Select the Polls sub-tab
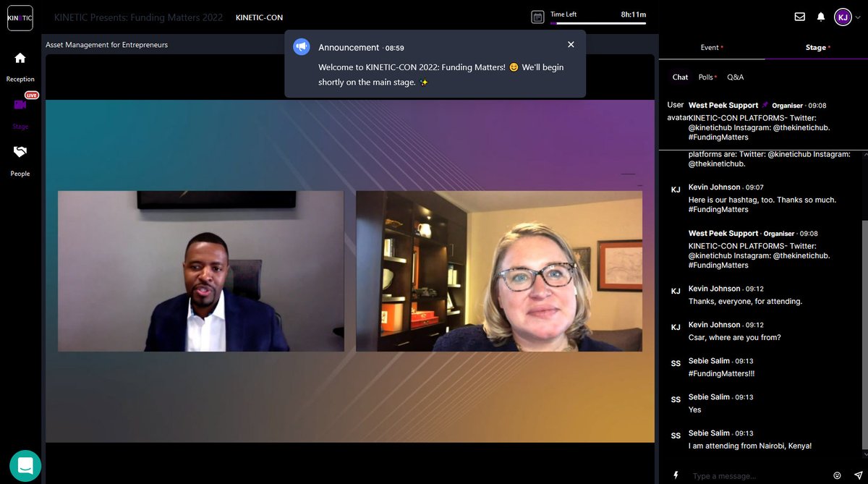Image resolution: width=868 pixels, height=484 pixels. (707, 77)
